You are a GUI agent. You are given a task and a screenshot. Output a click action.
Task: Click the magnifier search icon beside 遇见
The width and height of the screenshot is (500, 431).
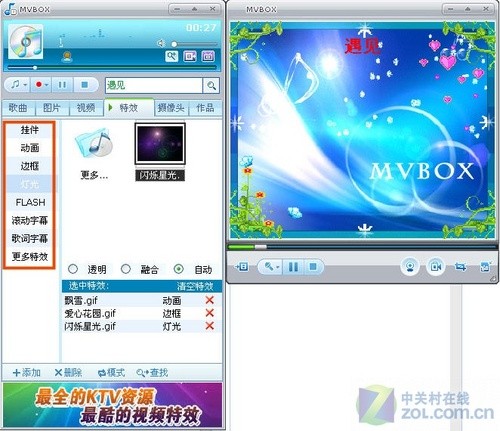211,86
